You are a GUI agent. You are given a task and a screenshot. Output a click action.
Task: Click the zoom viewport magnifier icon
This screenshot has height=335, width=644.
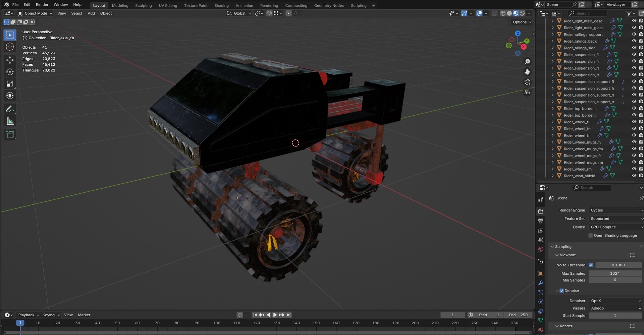[527, 62]
